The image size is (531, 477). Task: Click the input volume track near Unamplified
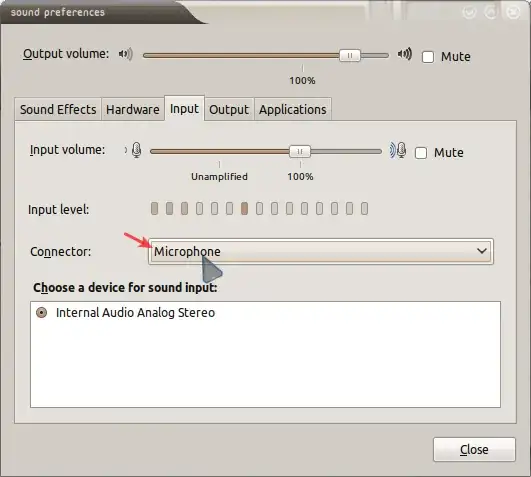point(219,151)
